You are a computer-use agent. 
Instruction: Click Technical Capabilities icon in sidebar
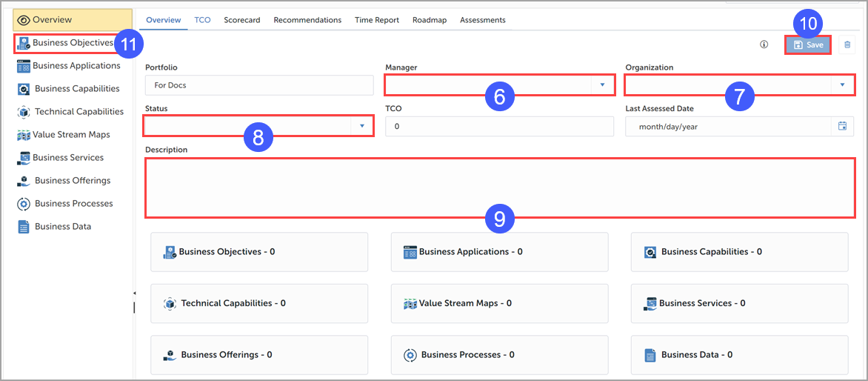[x=24, y=112]
